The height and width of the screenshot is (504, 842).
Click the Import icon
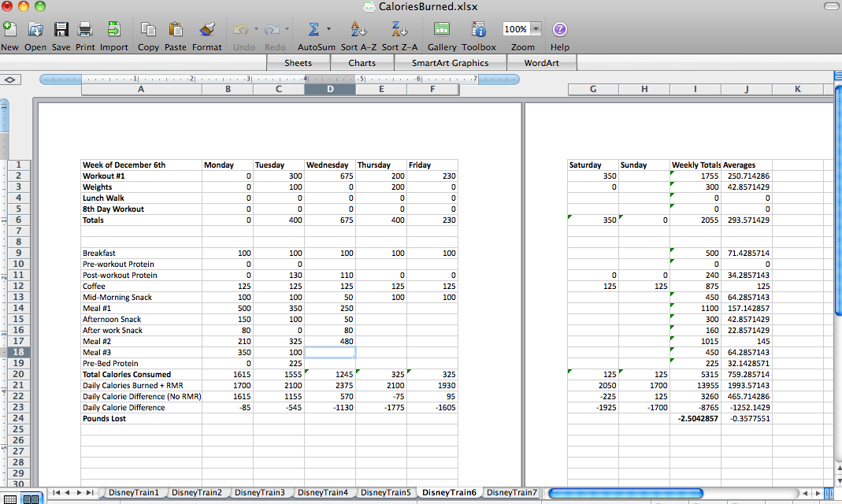click(113, 30)
